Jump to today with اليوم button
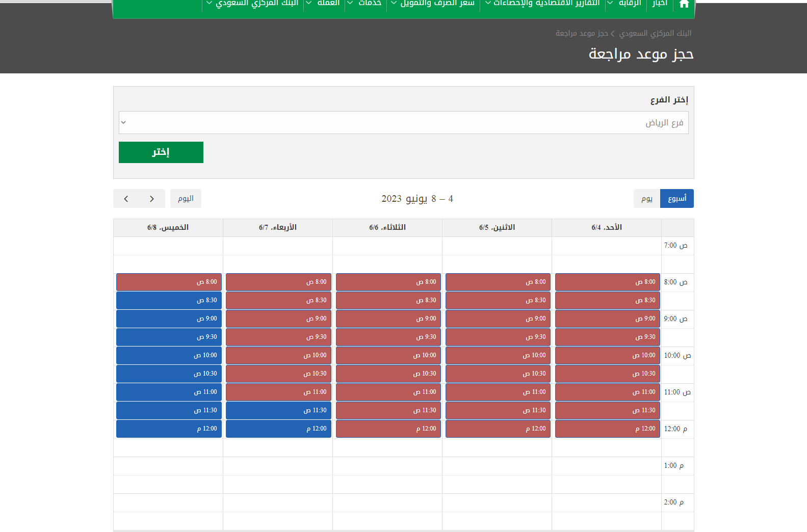Screen dimensions: 807x532 coord(186,199)
